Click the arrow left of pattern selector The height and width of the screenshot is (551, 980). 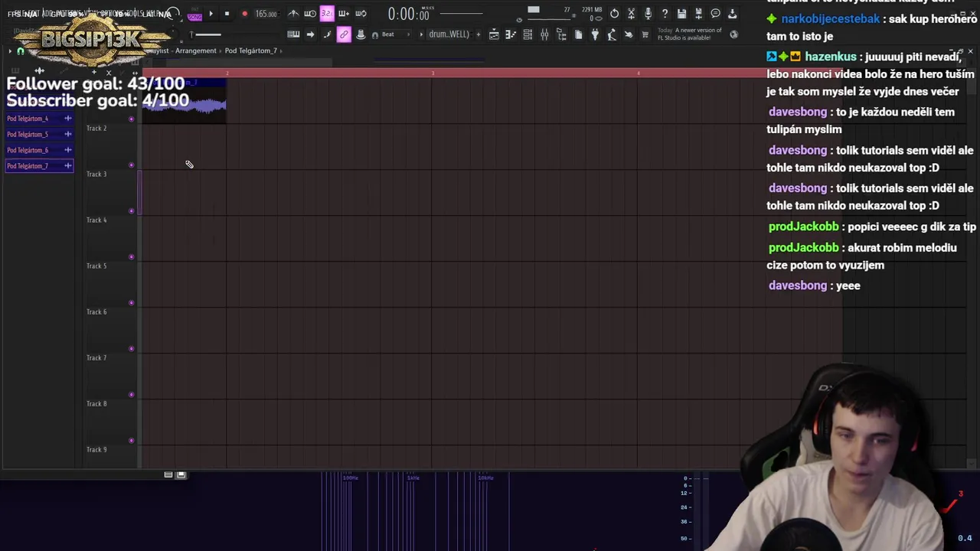click(421, 34)
